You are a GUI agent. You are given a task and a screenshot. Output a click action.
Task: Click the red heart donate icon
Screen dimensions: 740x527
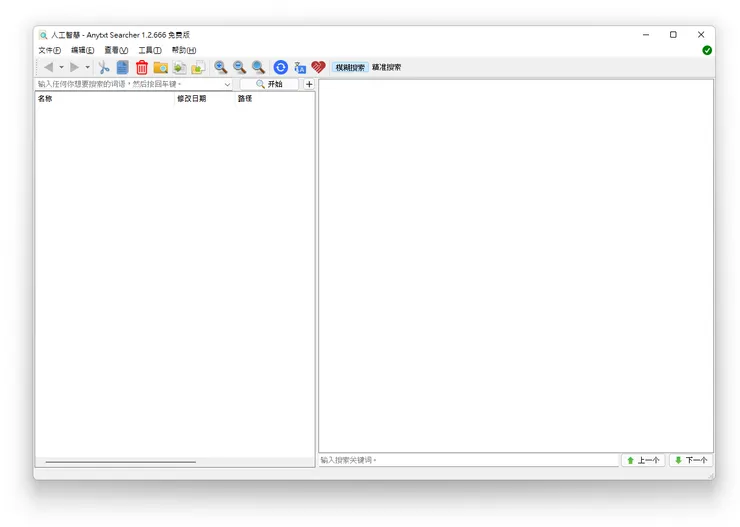pyautogui.click(x=319, y=67)
